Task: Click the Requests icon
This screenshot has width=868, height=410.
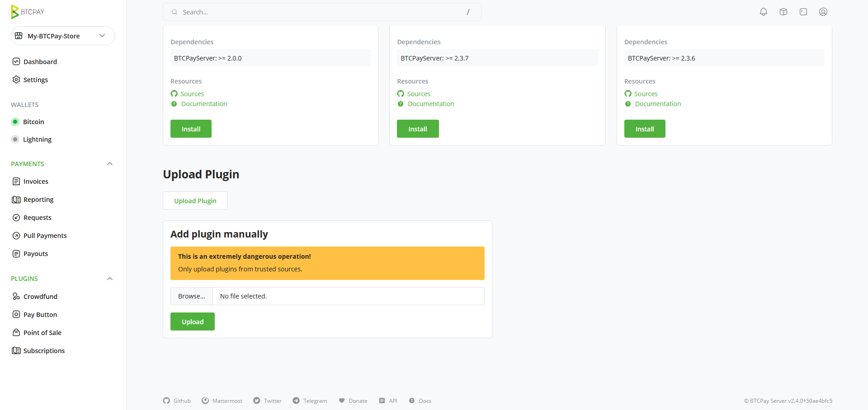Action: point(16,217)
